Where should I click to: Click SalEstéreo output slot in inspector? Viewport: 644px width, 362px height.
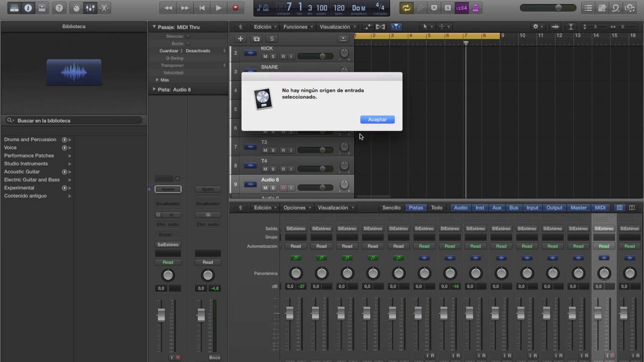[168, 244]
